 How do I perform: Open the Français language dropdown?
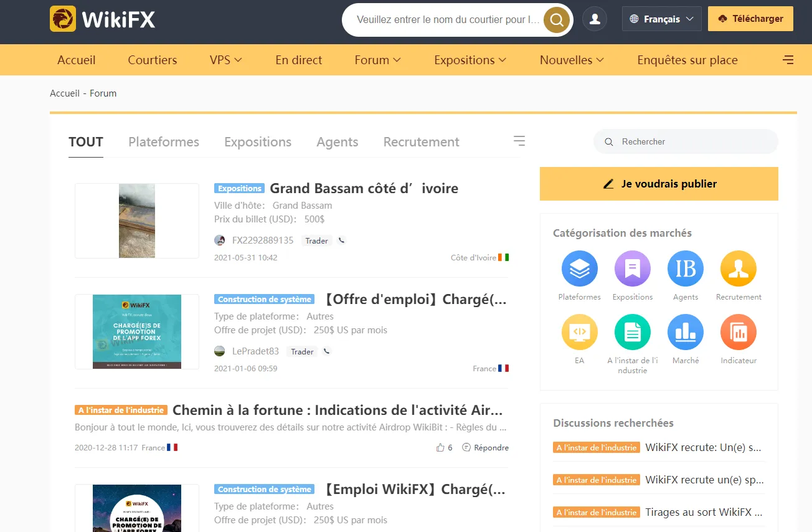(662, 19)
